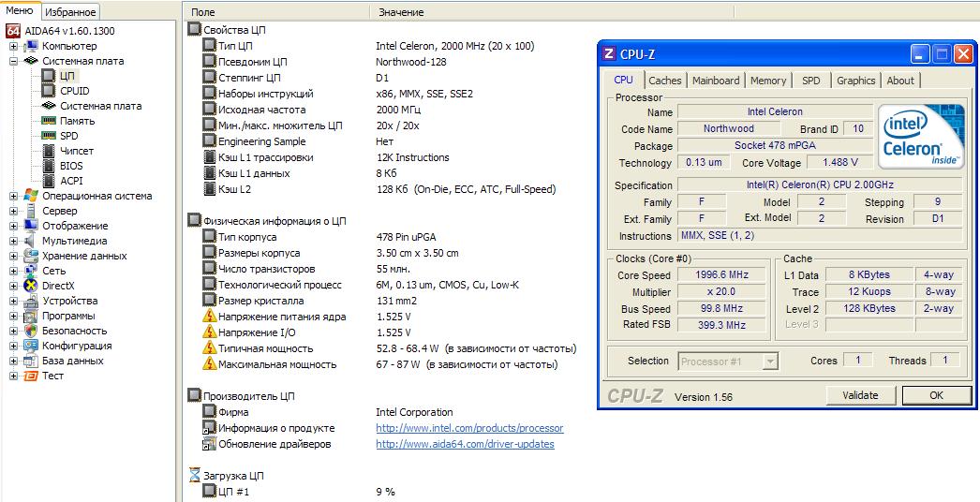Click the Тест benchmark icon
Viewport: 980px width, 502px height.
[31, 376]
